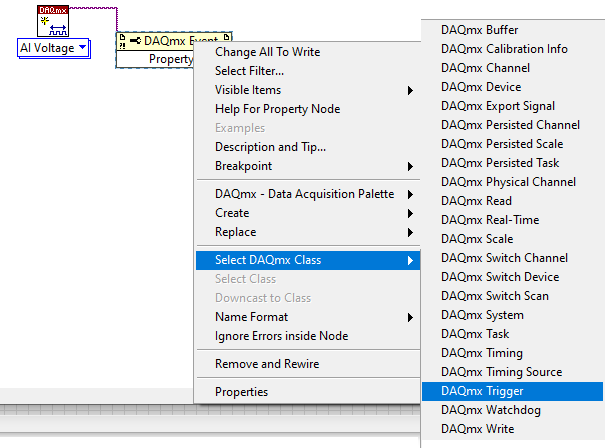
Task: Choose Remove and Rewire
Action: click(308, 364)
